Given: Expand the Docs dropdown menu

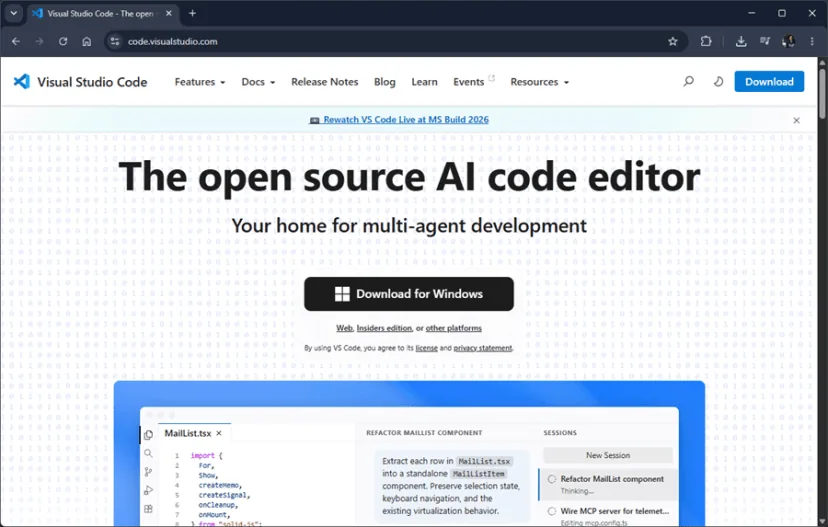Looking at the screenshot, I should coord(258,82).
